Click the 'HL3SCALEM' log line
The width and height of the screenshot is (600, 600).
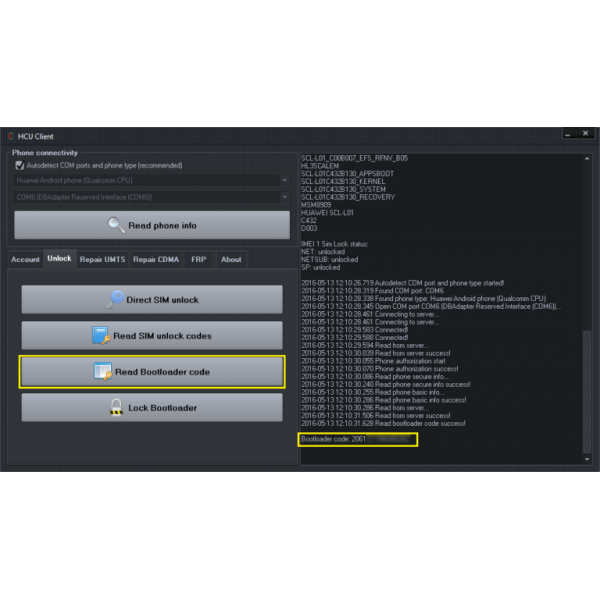coord(320,166)
